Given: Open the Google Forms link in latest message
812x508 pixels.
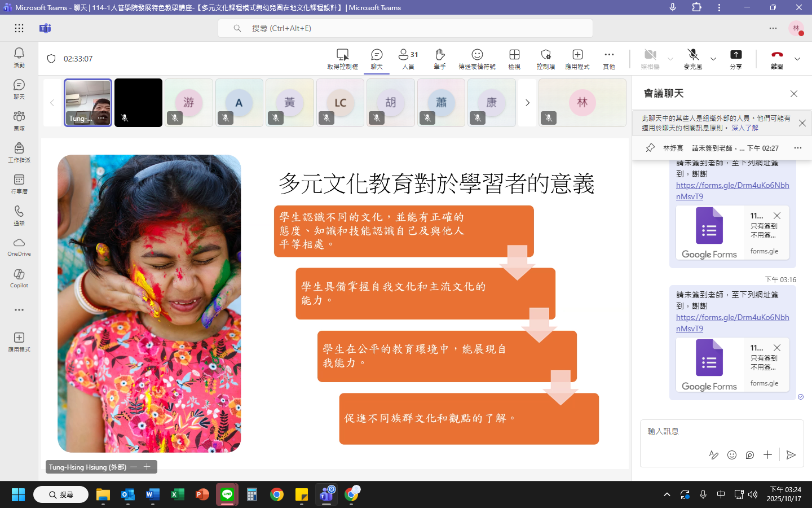Looking at the screenshot, I should [x=732, y=322].
